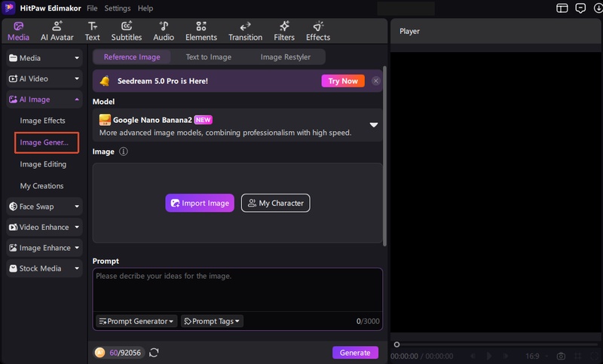Open the AI Avatar tool

(x=57, y=31)
